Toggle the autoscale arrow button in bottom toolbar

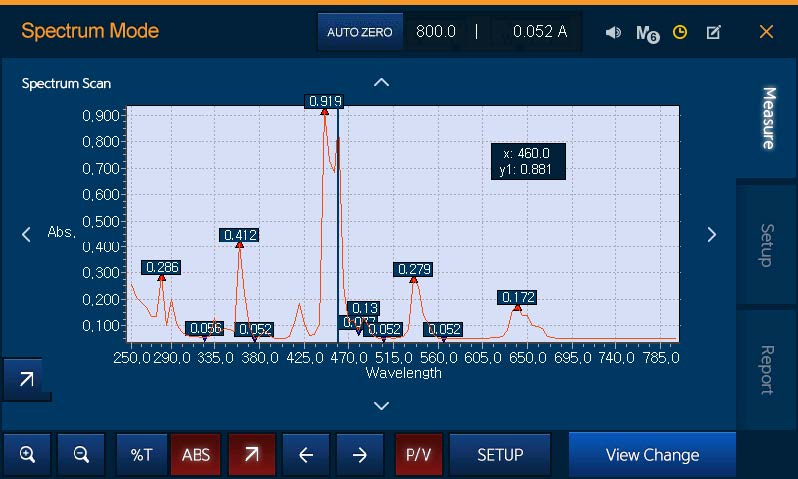252,455
